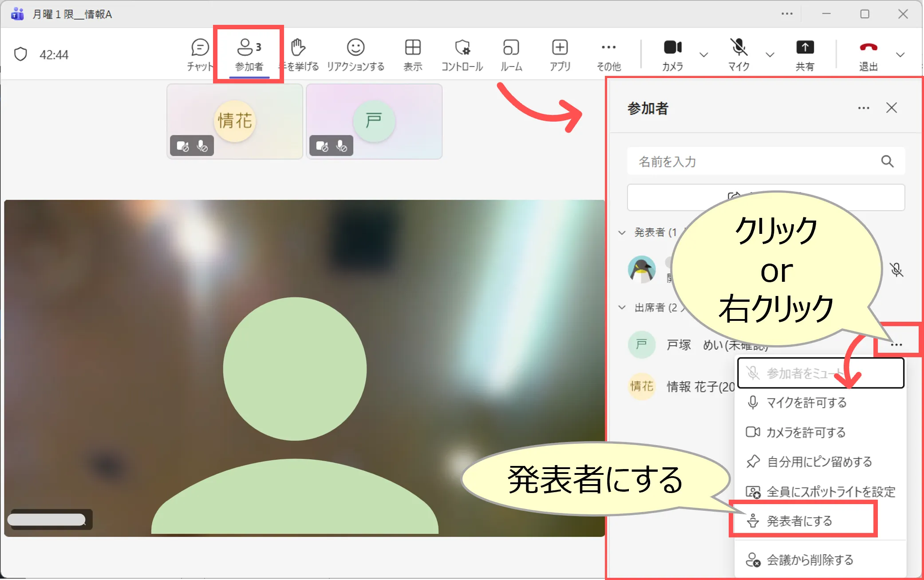924x580 pixels.
Task: Select the 情花 participant video tile
Action: pyautogui.click(x=235, y=121)
